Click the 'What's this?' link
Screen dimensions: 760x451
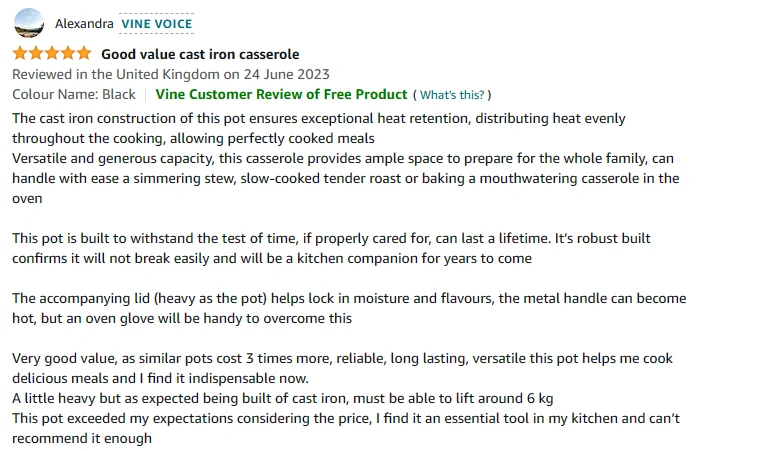[452, 95]
